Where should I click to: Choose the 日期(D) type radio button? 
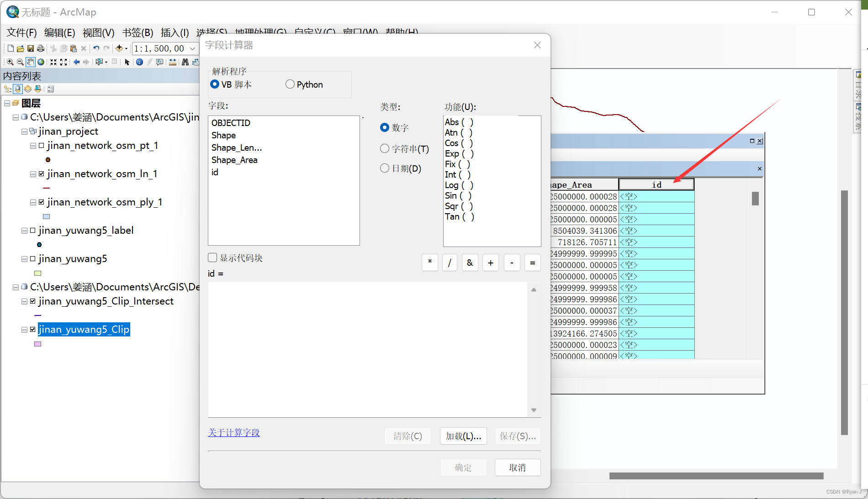point(385,168)
